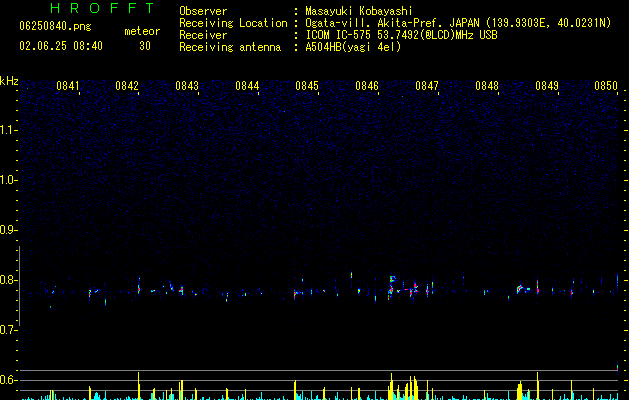Click the 0848 time marker
Image resolution: width=629 pixels, height=400 pixels.
487,86
